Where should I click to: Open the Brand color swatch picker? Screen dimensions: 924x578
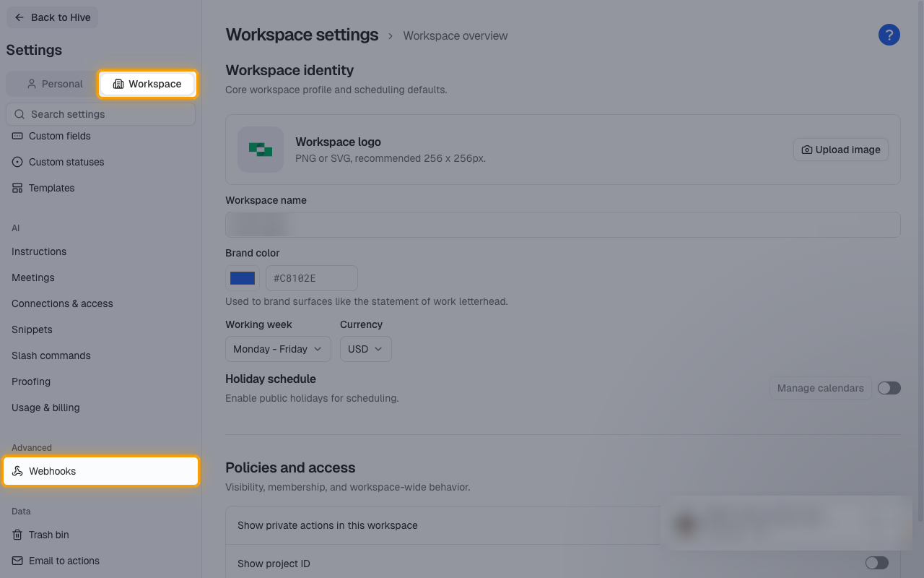[242, 278]
